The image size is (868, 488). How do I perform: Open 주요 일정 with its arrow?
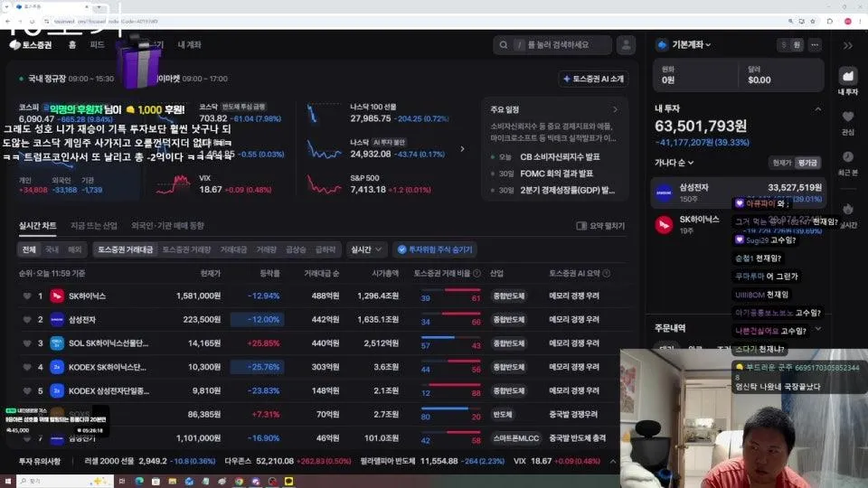coord(615,109)
